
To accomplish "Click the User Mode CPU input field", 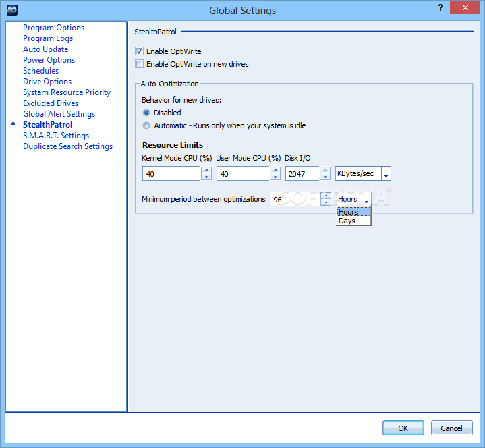I will click(x=243, y=173).
